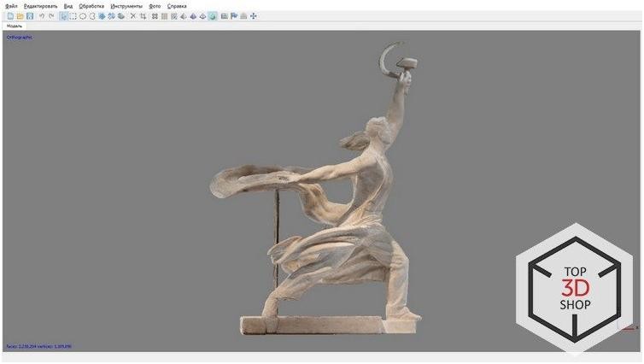Open the Файл menu
Viewport: 644px width, 364px height.
(11, 6)
